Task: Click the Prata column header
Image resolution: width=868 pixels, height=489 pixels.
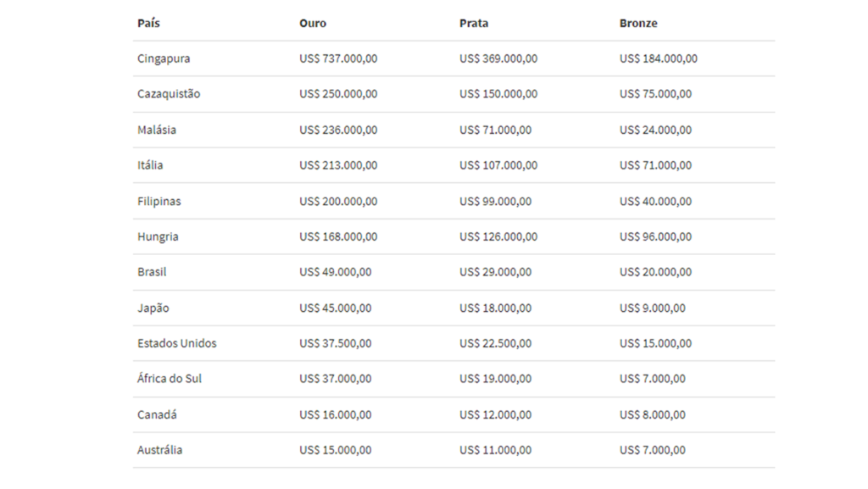Action: coord(474,24)
